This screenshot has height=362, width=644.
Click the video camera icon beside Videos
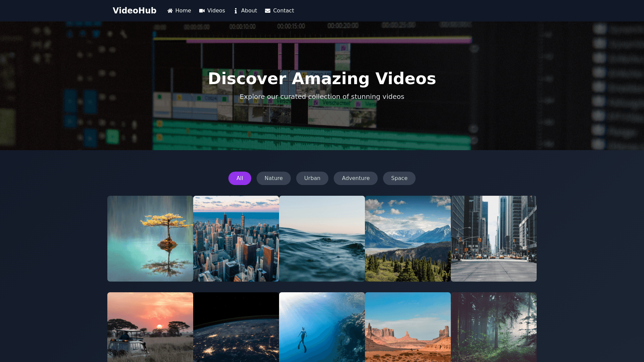[x=202, y=11]
